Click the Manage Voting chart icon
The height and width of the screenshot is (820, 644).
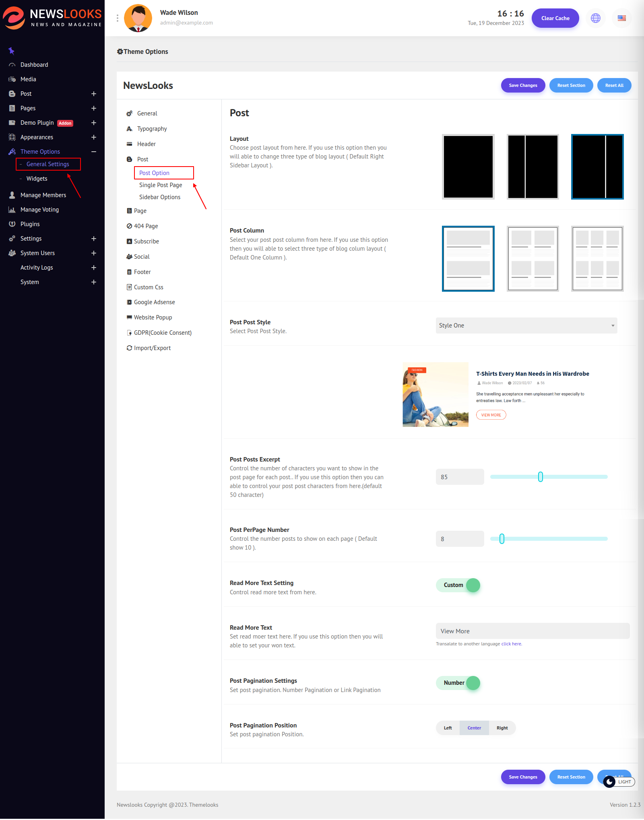(12, 210)
